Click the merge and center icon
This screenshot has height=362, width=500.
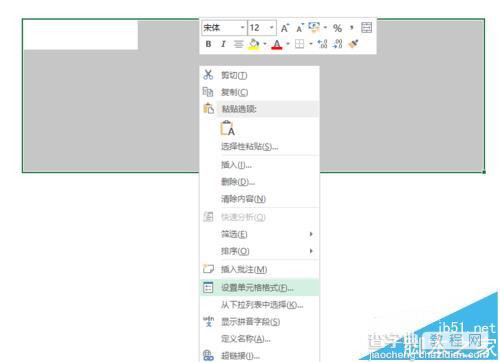[367, 28]
